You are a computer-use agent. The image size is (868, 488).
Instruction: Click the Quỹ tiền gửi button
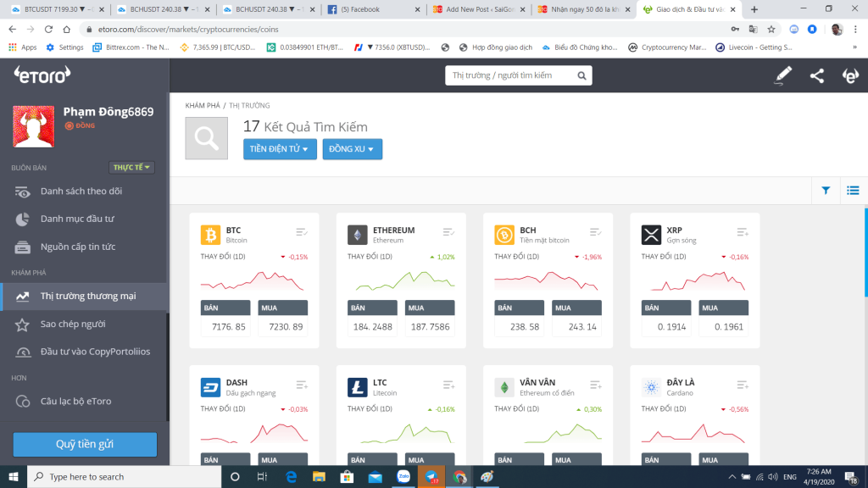click(x=85, y=444)
